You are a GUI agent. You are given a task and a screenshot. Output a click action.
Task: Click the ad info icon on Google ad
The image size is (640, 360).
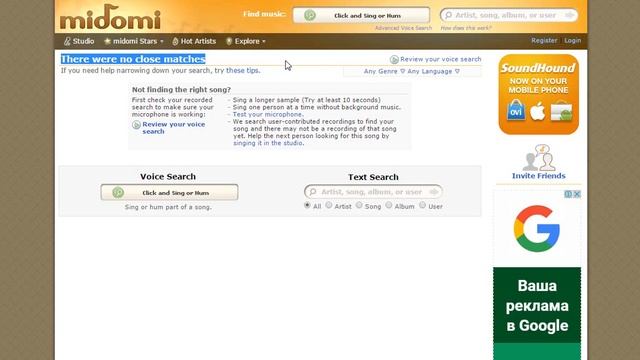click(568, 194)
